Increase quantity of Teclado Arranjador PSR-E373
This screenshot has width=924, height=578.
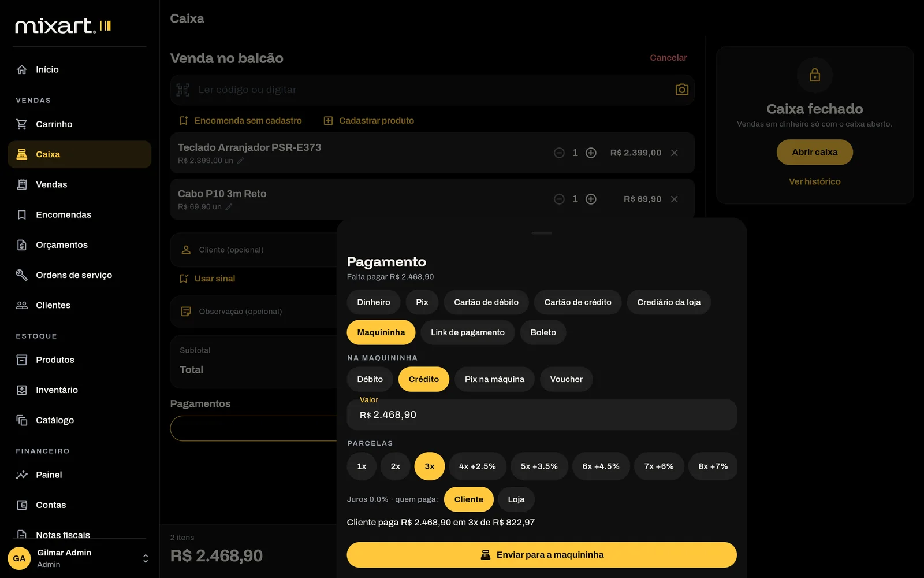click(x=591, y=153)
